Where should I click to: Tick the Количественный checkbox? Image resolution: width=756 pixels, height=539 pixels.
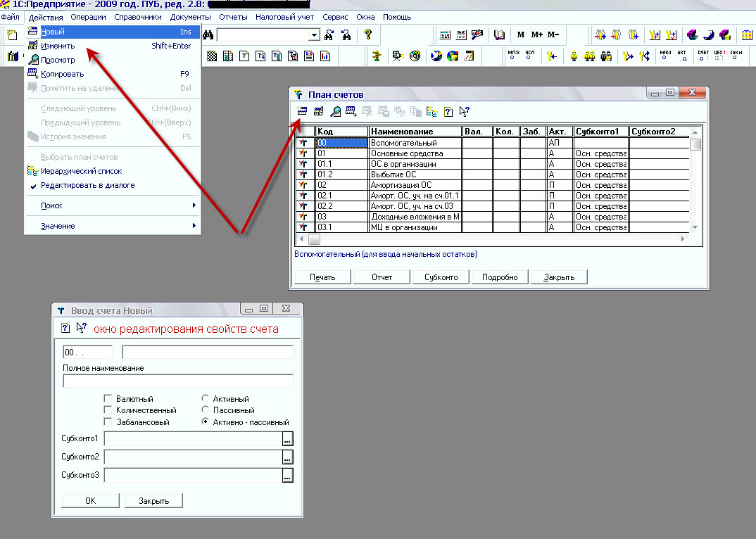point(108,410)
